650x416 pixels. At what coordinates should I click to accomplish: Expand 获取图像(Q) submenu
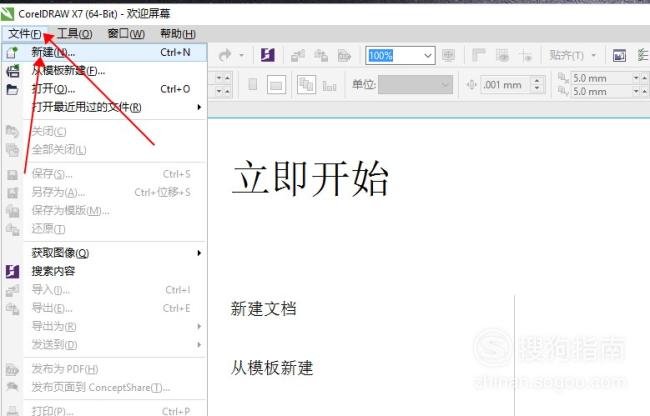point(104,253)
